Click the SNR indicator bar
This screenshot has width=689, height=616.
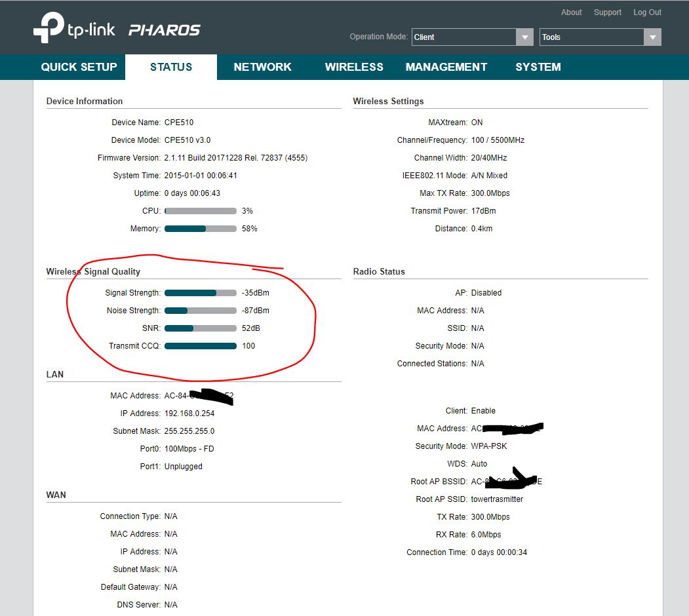tap(201, 328)
